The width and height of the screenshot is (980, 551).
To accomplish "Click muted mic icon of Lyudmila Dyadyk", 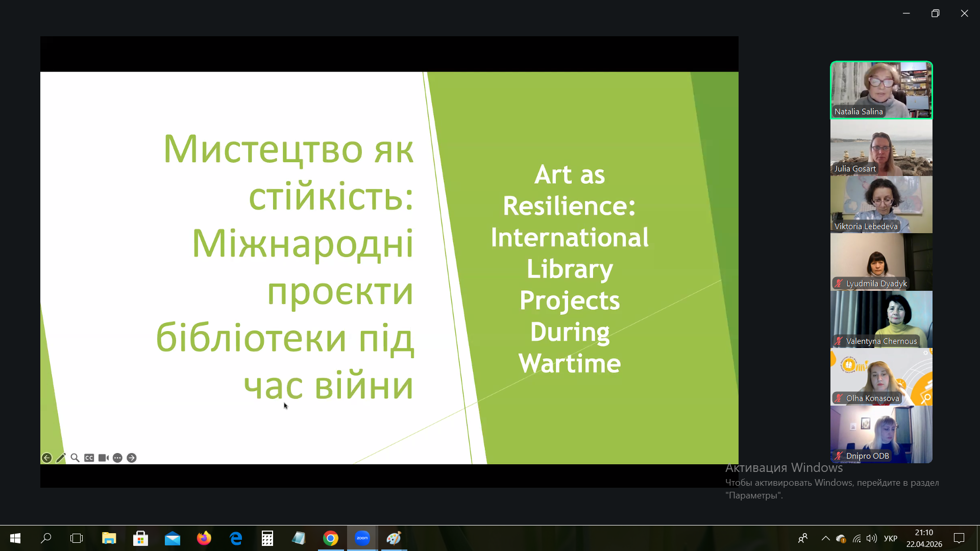I will (x=839, y=283).
